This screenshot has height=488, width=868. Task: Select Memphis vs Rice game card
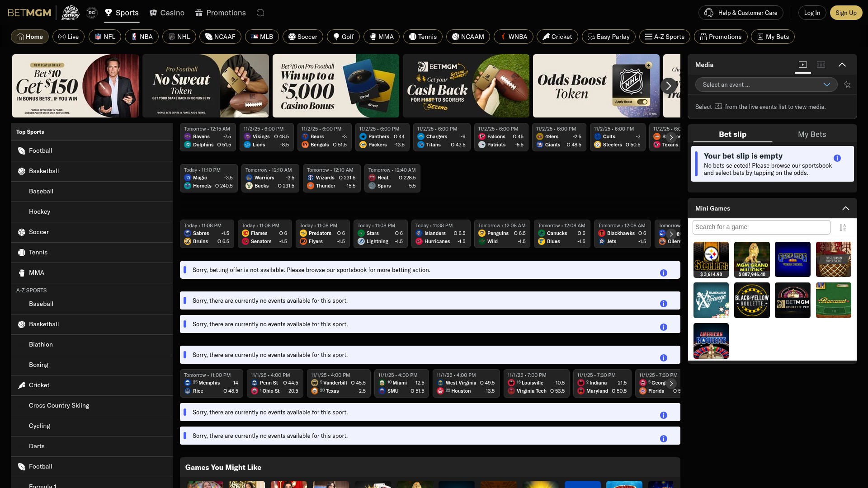point(211,383)
